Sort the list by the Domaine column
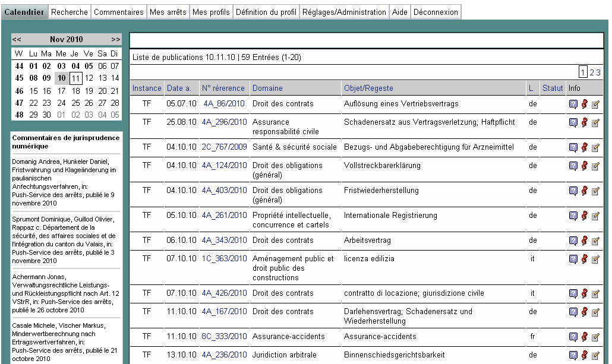Image resolution: width=612 pixels, height=364 pixels. (267, 88)
